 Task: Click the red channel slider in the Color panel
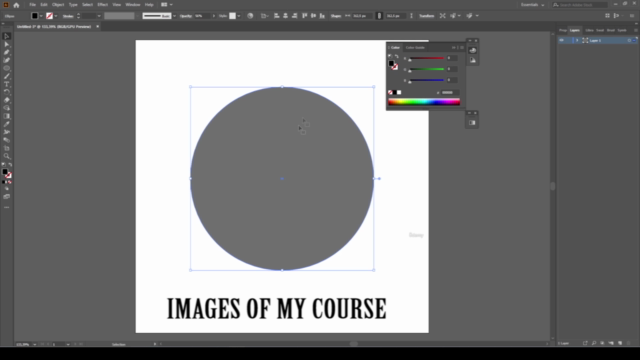pyautogui.click(x=427, y=58)
